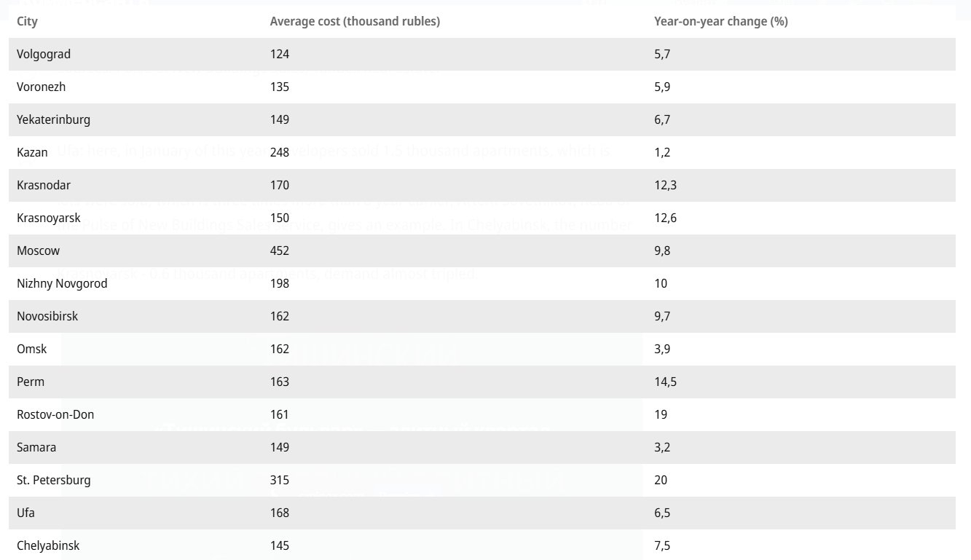Select Samara's change value 3,2
This screenshot has width=971, height=560.
[662, 447]
